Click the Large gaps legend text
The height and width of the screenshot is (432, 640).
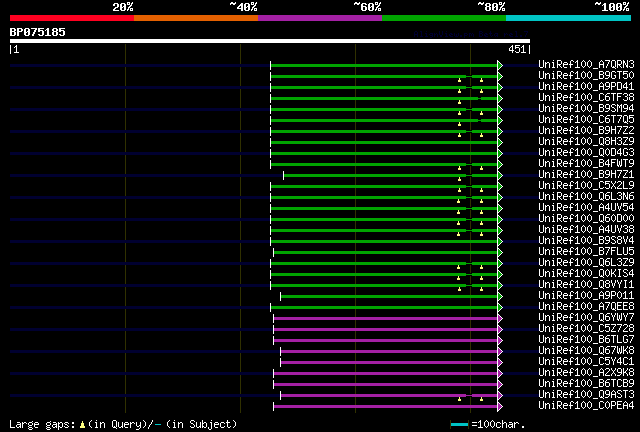click(123, 425)
